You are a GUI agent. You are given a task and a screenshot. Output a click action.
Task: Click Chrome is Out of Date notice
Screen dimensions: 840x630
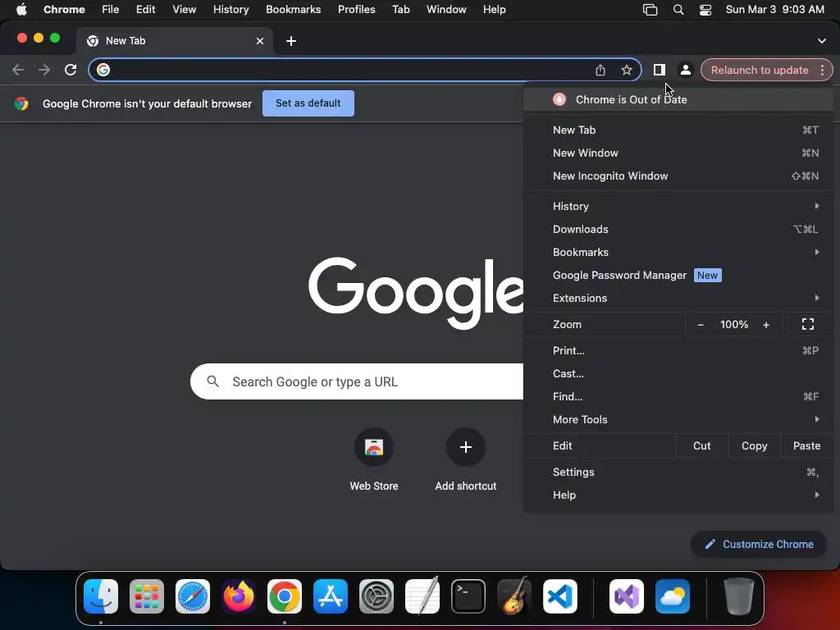[678, 99]
